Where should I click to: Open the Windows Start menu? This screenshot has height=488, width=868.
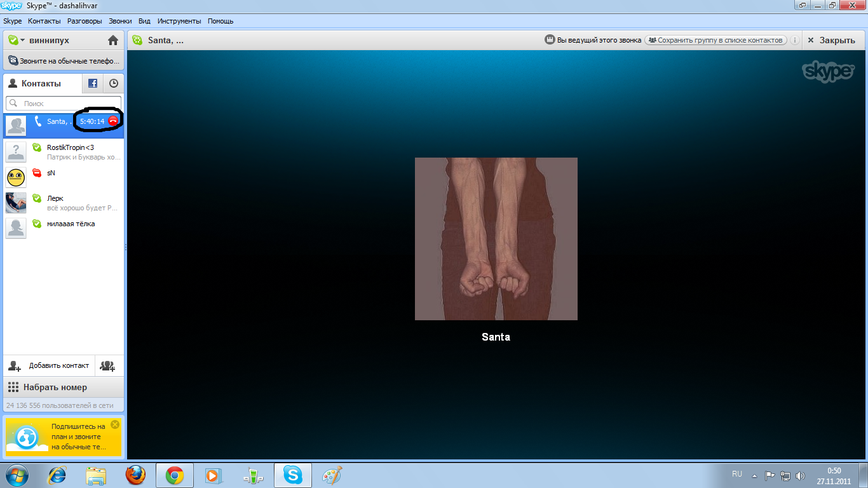click(16, 475)
